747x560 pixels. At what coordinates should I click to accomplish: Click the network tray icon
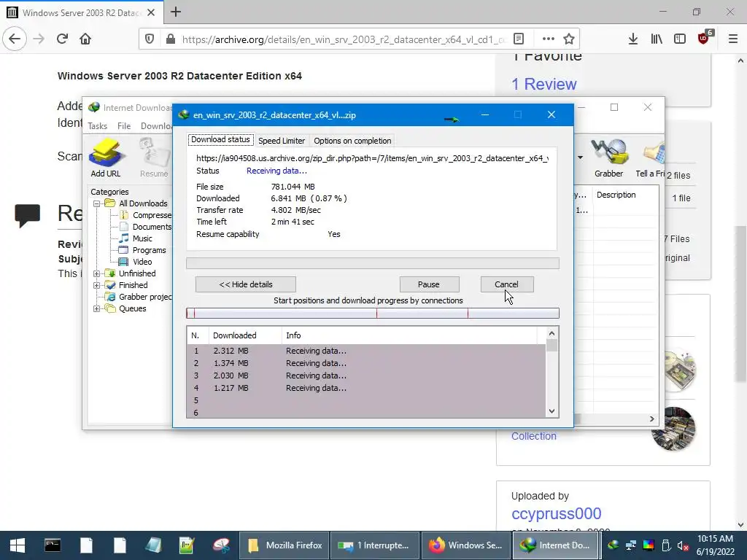pos(631,545)
